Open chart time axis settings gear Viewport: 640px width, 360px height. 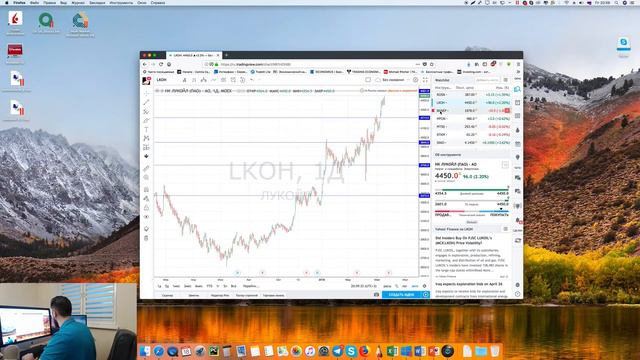point(424,286)
